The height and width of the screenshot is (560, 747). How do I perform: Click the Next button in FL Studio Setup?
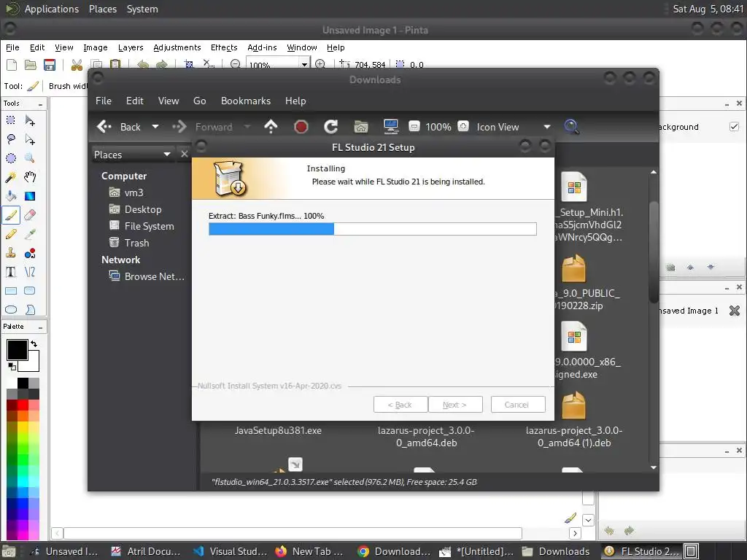455,405
